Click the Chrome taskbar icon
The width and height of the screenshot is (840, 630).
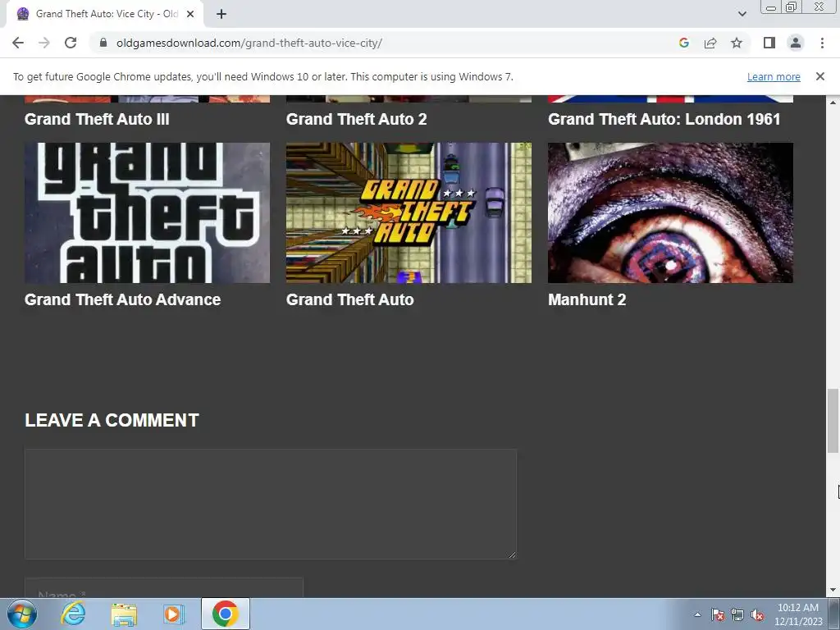(225, 614)
